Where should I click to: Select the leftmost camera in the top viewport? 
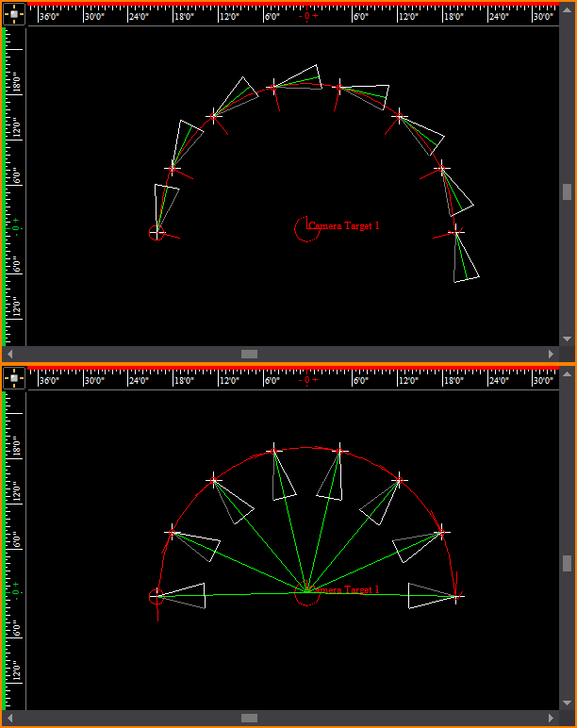[x=157, y=232]
